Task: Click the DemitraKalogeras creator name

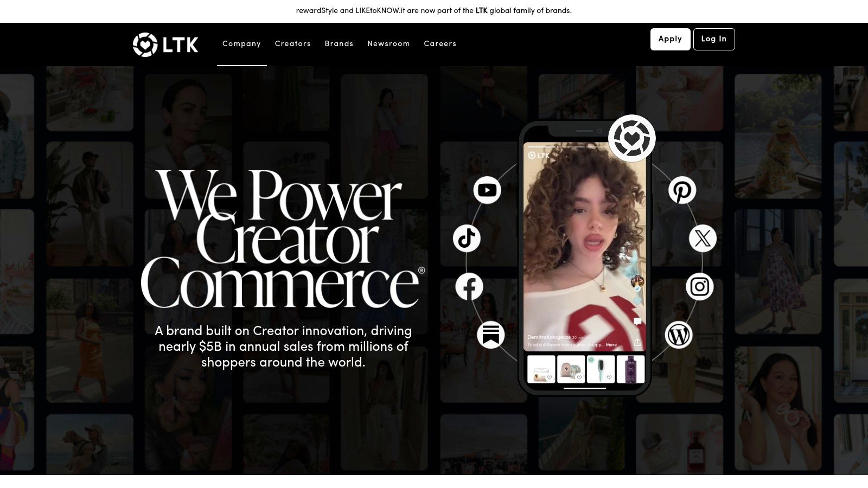Action: coord(548,337)
